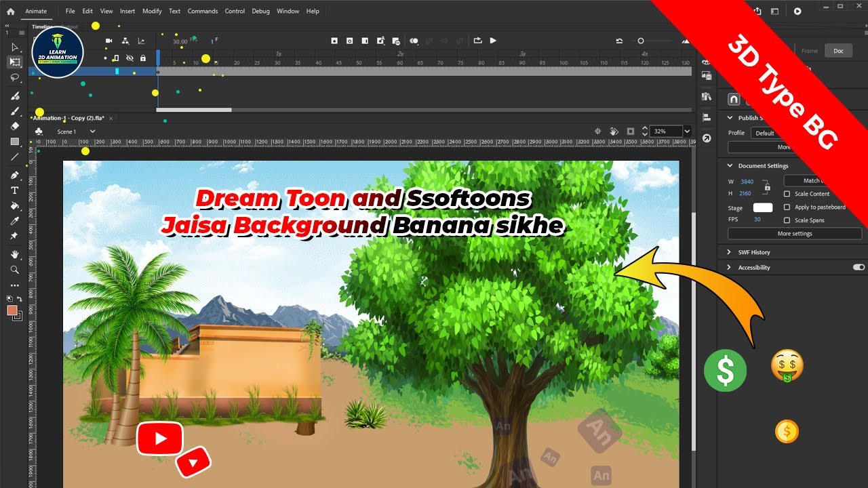Select the Hand tool

point(14,254)
